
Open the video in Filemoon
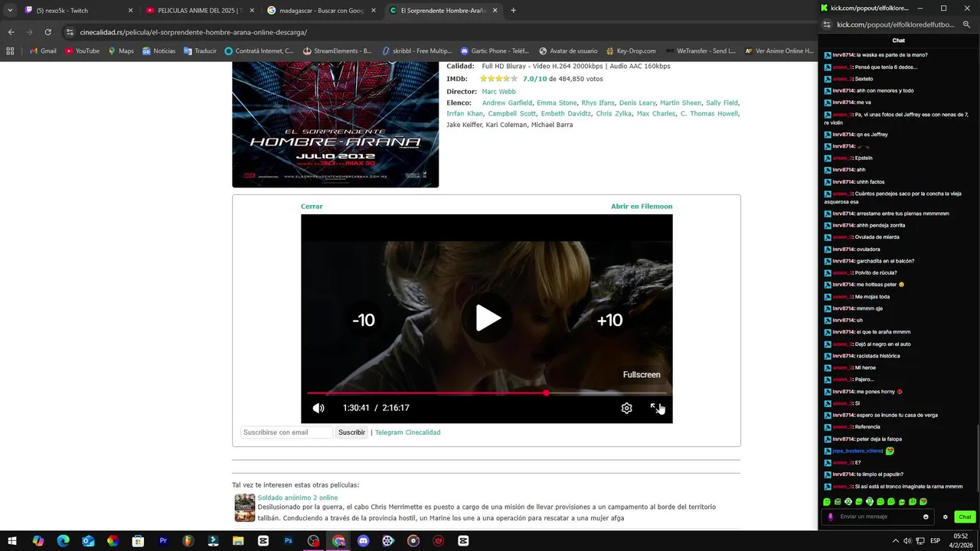coord(642,207)
